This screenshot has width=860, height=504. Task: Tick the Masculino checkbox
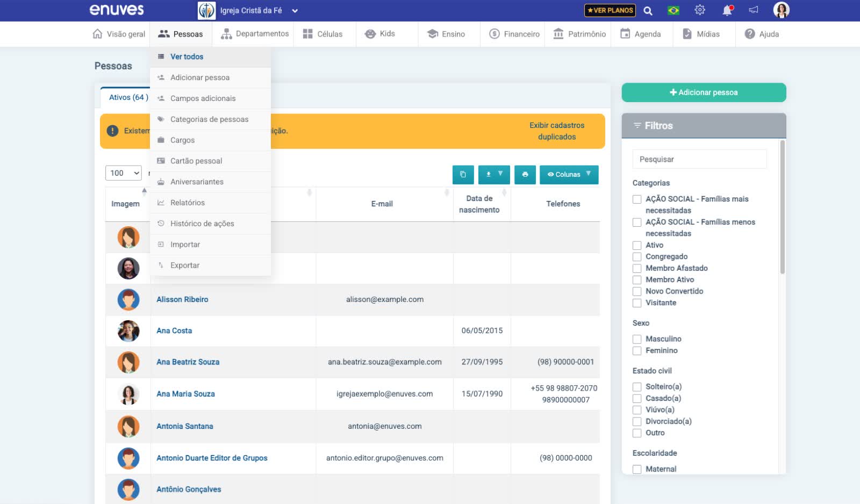point(637,339)
